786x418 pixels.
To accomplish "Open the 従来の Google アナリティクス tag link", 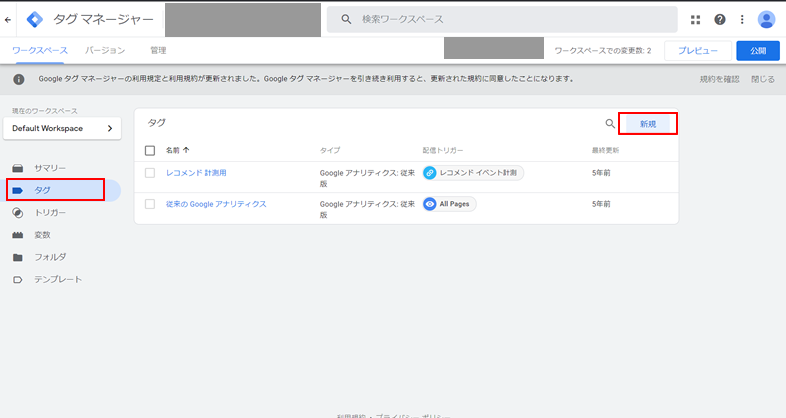I will [216, 204].
